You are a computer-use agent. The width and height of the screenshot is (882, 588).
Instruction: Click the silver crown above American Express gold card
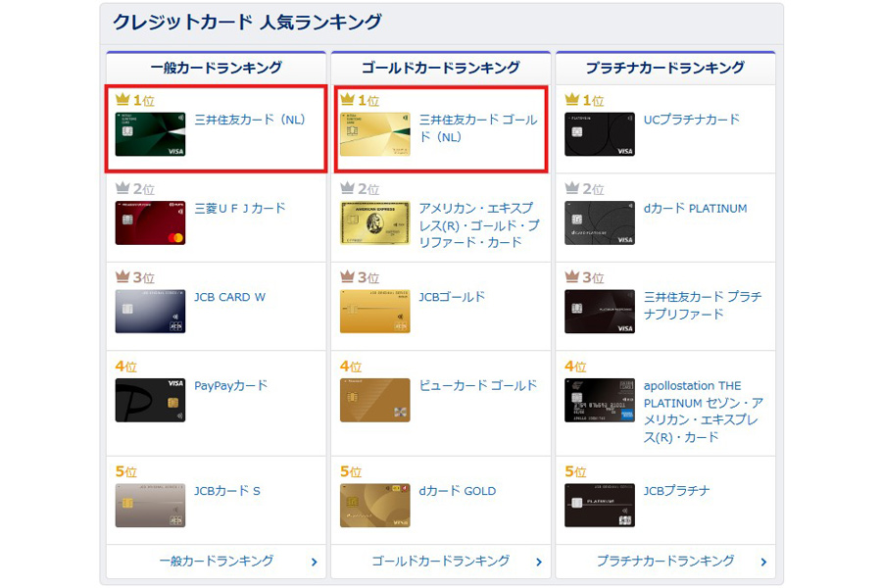coord(348,188)
